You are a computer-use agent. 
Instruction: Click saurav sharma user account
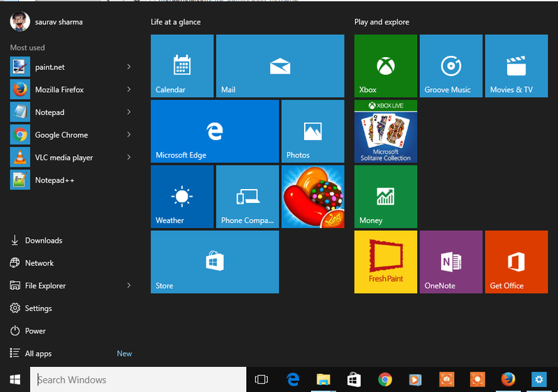46,22
